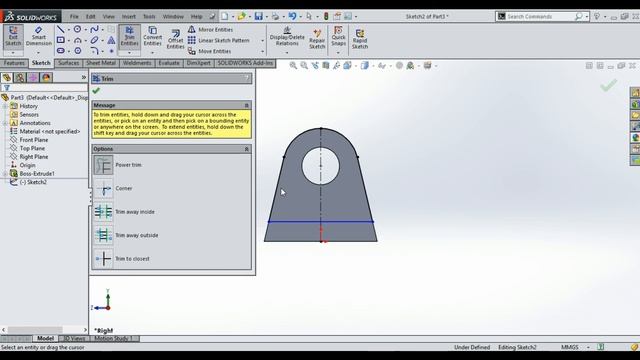Click the Zoom to Fit icon
This screenshot has width=640, height=360.
coord(293,65)
